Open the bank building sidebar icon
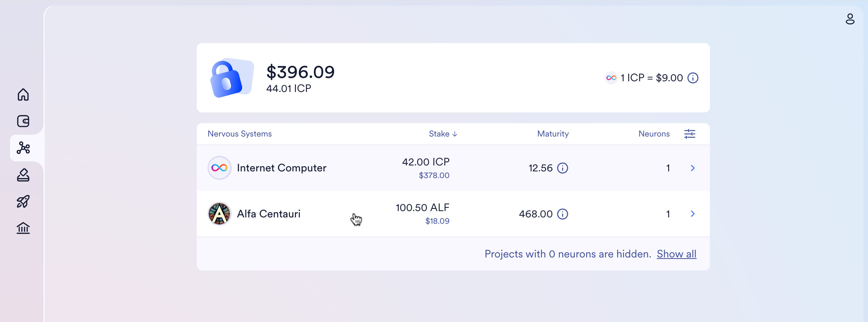This screenshot has height=322, width=868. click(x=23, y=228)
